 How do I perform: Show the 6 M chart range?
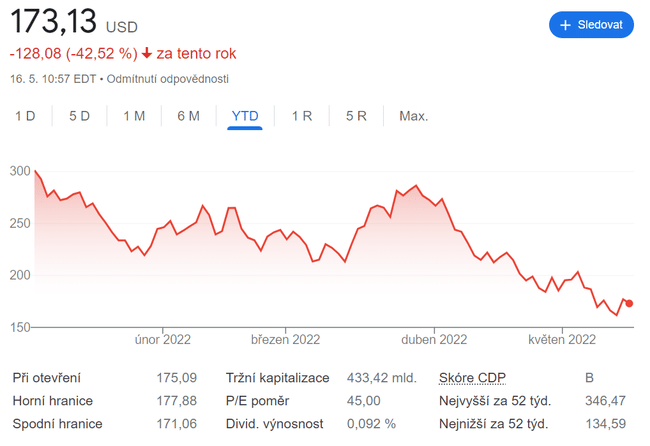(188, 116)
